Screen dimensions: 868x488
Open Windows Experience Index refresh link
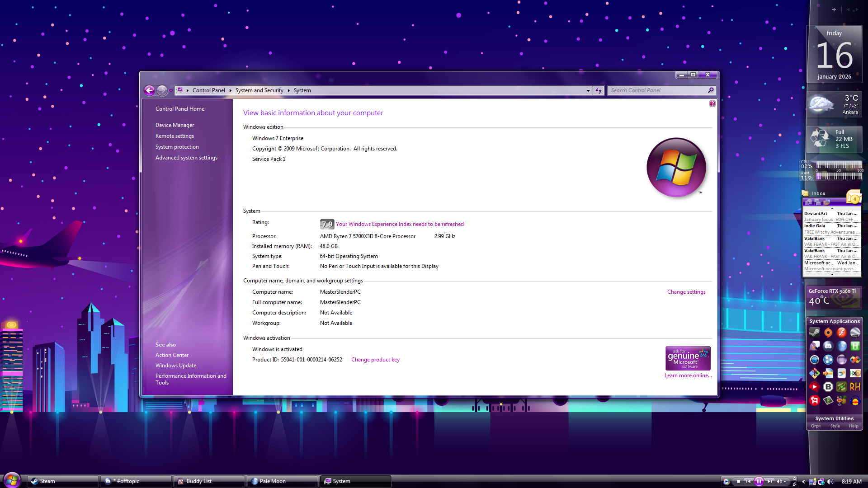pyautogui.click(x=400, y=224)
